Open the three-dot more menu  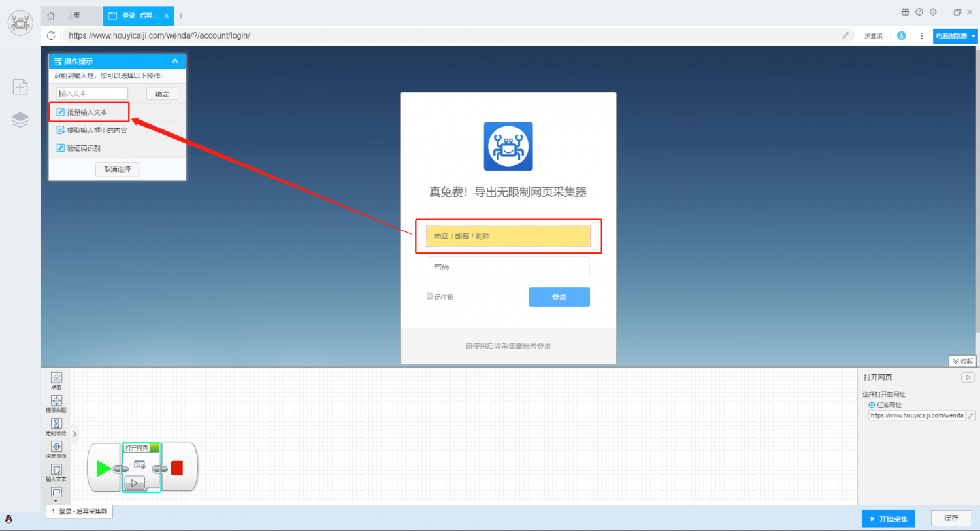pyautogui.click(x=922, y=36)
